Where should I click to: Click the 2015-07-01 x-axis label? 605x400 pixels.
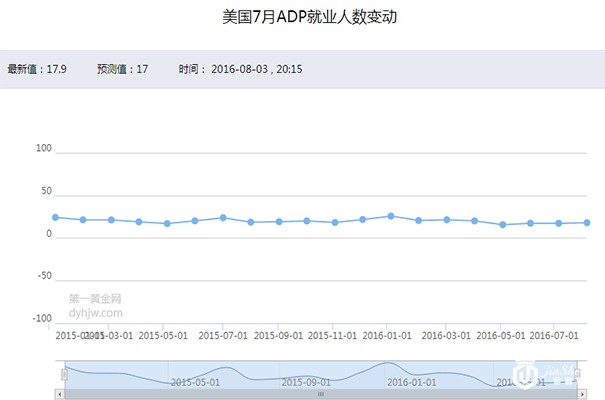point(223,336)
